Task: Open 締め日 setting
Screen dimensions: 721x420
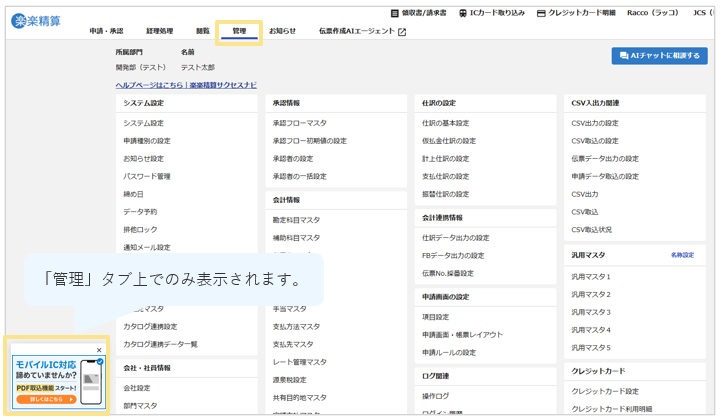Action: [x=133, y=194]
